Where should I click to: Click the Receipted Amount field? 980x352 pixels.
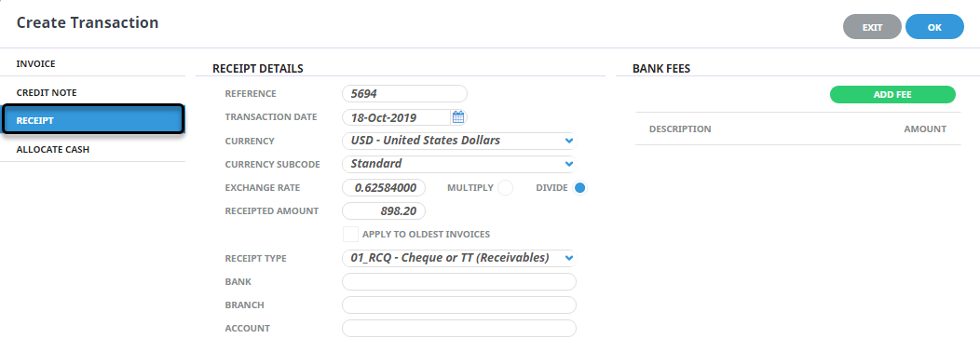(x=384, y=210)
